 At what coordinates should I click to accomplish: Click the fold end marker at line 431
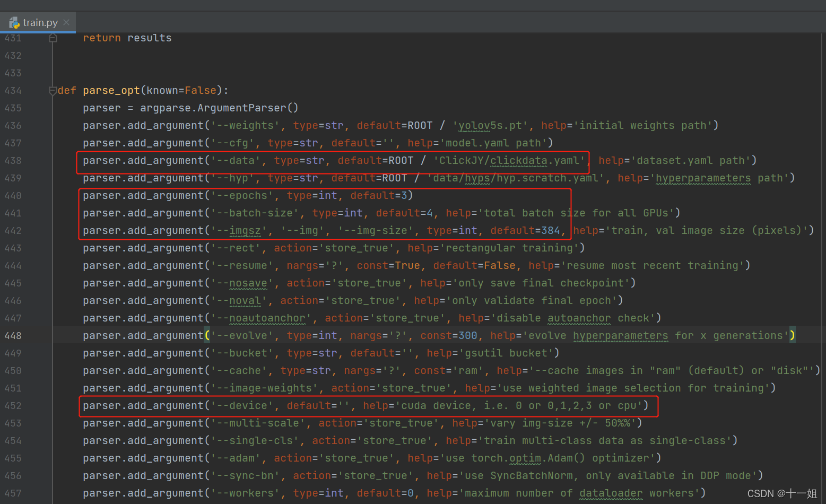click(x=53, y=38)
